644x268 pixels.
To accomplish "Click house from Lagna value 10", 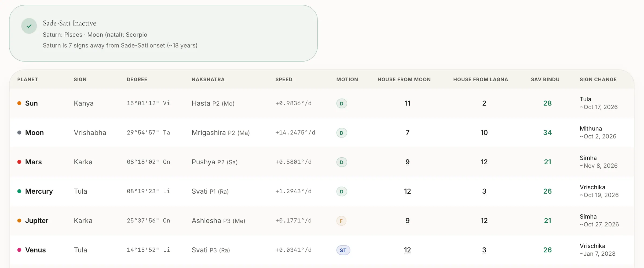I will pos(484,132).
